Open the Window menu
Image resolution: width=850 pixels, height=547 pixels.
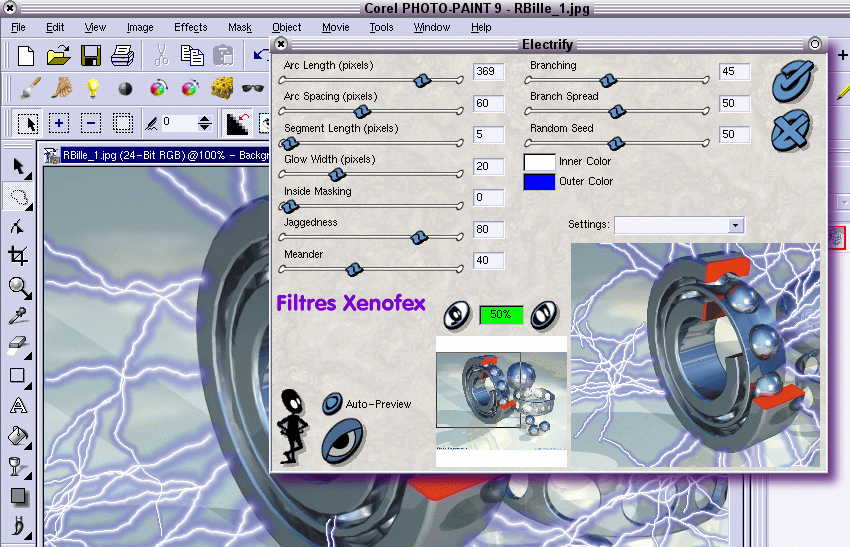[x=432, y=28]
